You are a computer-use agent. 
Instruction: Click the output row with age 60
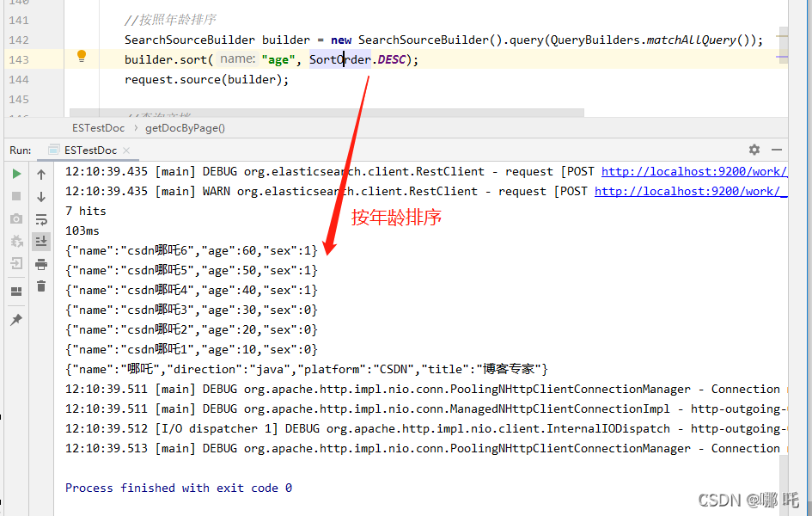(x=192, y=251)
